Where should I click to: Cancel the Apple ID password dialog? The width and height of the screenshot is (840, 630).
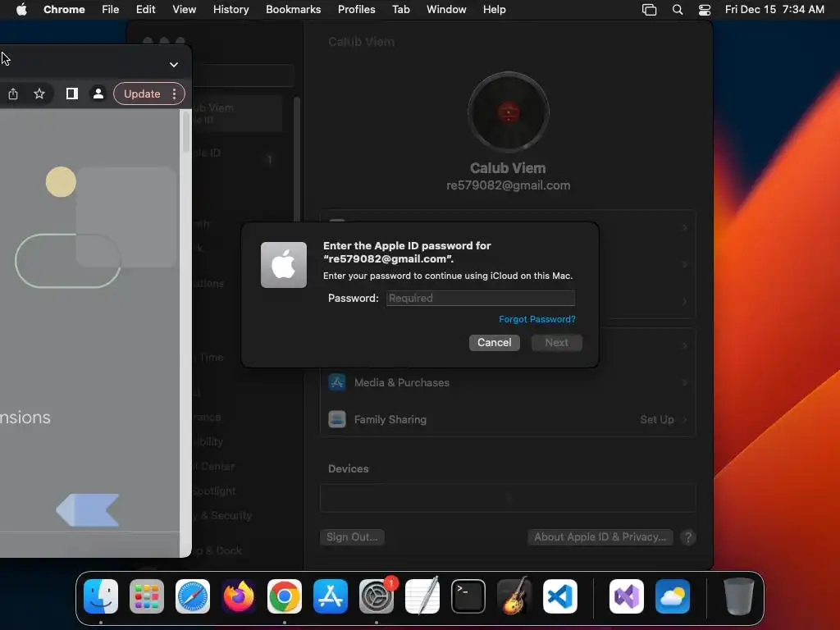494,342
